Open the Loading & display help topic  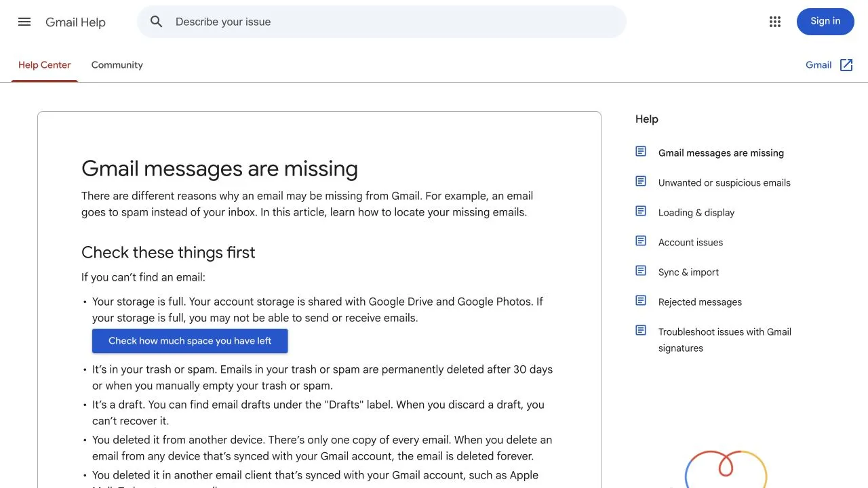coord(696,213)
